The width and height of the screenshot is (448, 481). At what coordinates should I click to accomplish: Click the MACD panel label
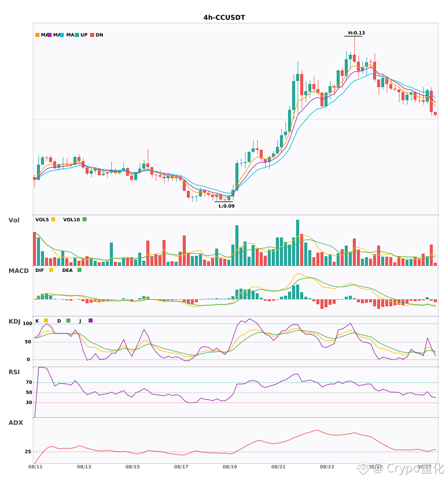(x=18, y=271)
